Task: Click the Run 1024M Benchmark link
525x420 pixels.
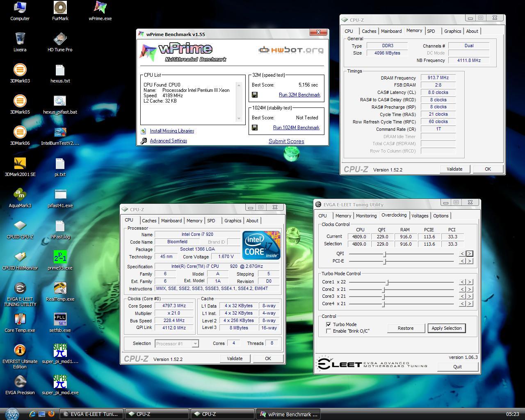Action: coord(296,128)
